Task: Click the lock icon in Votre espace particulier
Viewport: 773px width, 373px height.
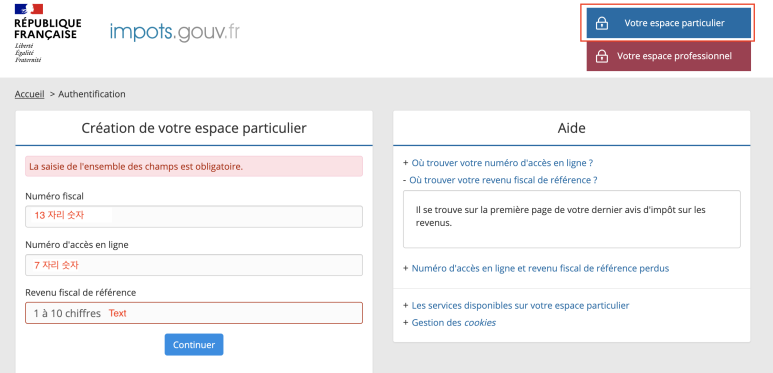Action: [601, 23]
